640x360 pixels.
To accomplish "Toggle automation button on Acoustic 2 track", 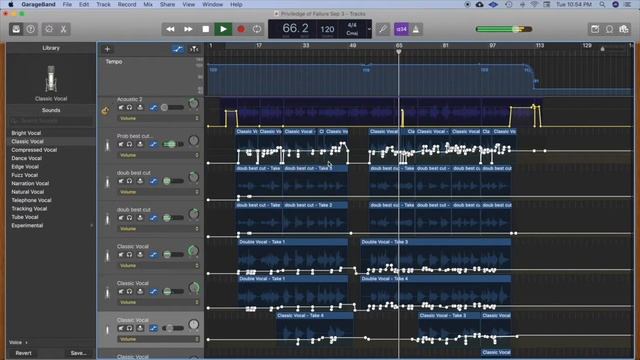I will tap(153, 107).
